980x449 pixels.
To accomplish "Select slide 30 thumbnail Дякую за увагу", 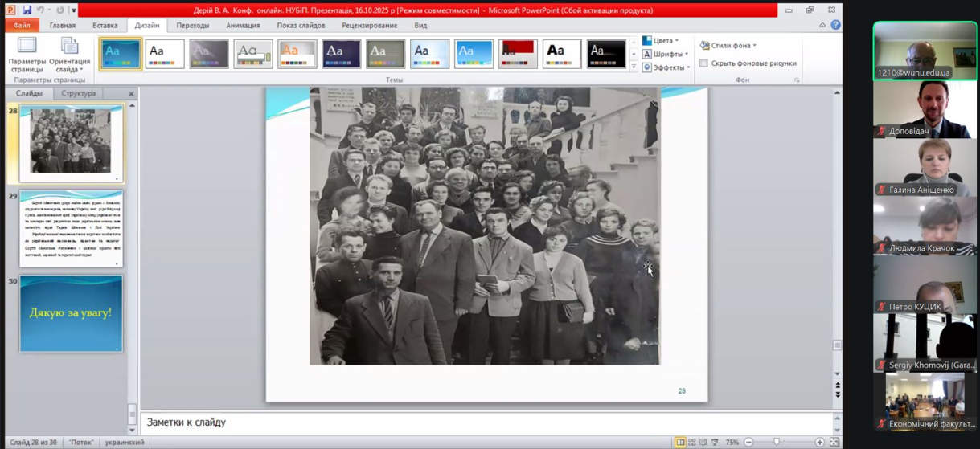I will point(72,313).
